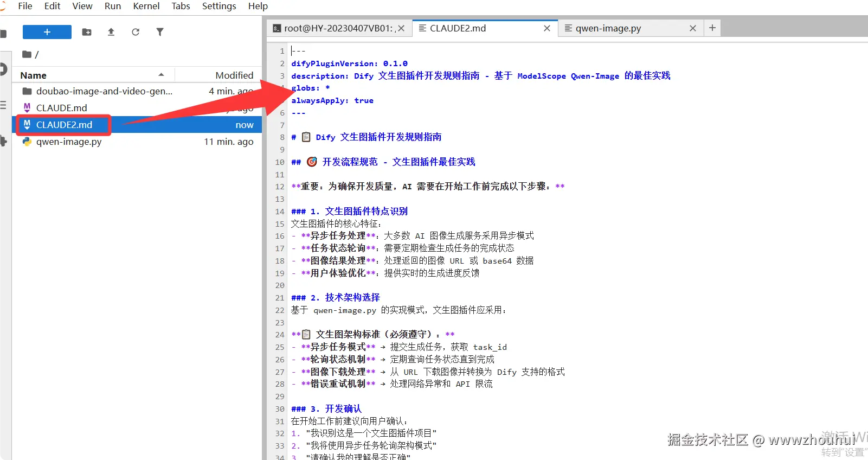868x460 pixels.
Task: Open the file filter funnel icon
Action: pyautogui.click(x=160, y=32)
